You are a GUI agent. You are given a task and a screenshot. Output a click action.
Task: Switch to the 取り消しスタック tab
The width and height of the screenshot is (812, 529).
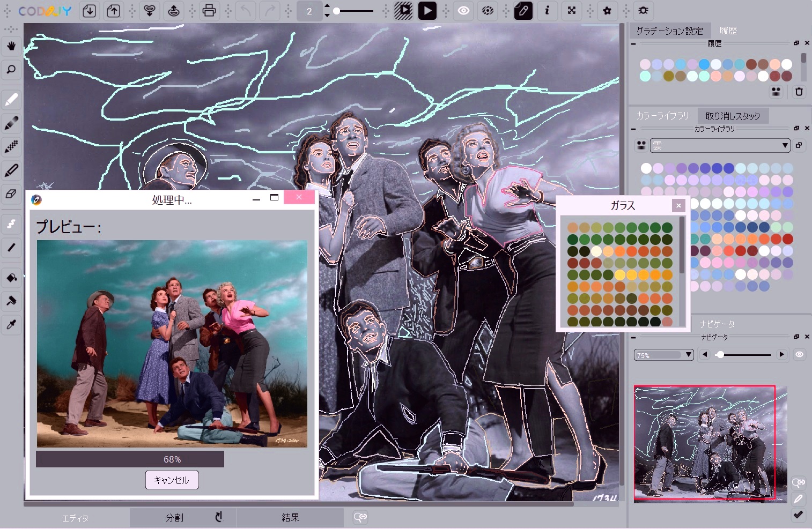coord(733,116)
